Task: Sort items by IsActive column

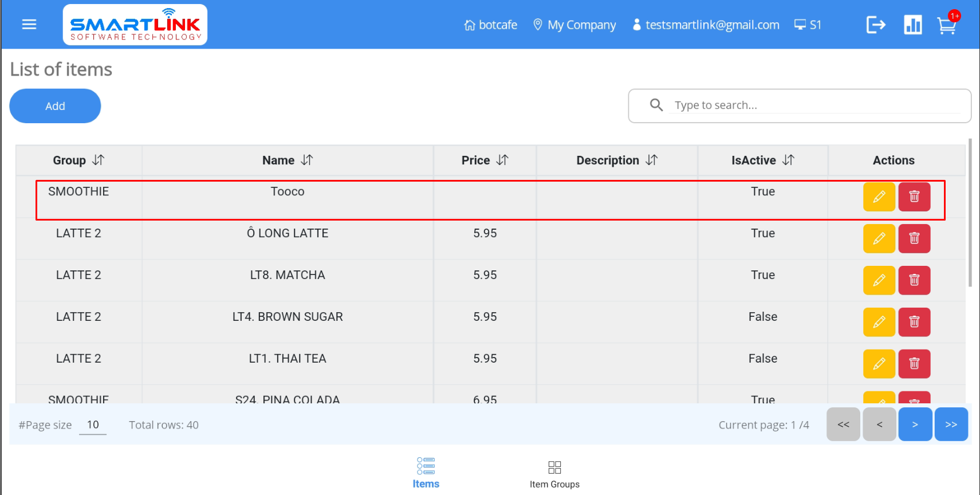Action: [789, 160]
